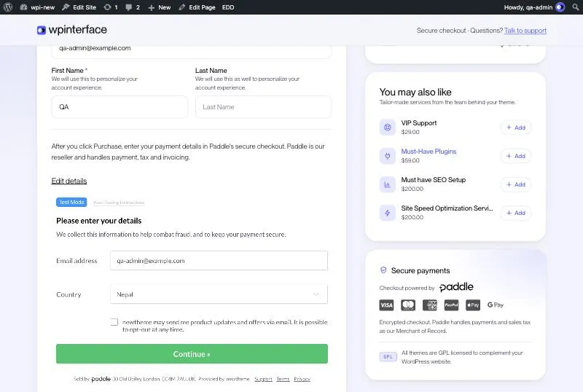Tick the product updates email opt-in checkbox

(114, 322)
